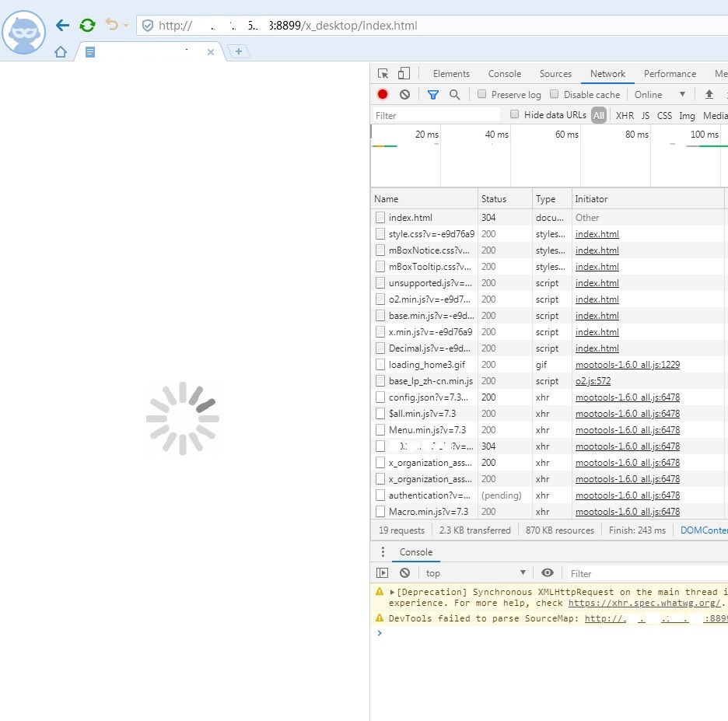Switch to the Sources tab

[x=555, y=74]
